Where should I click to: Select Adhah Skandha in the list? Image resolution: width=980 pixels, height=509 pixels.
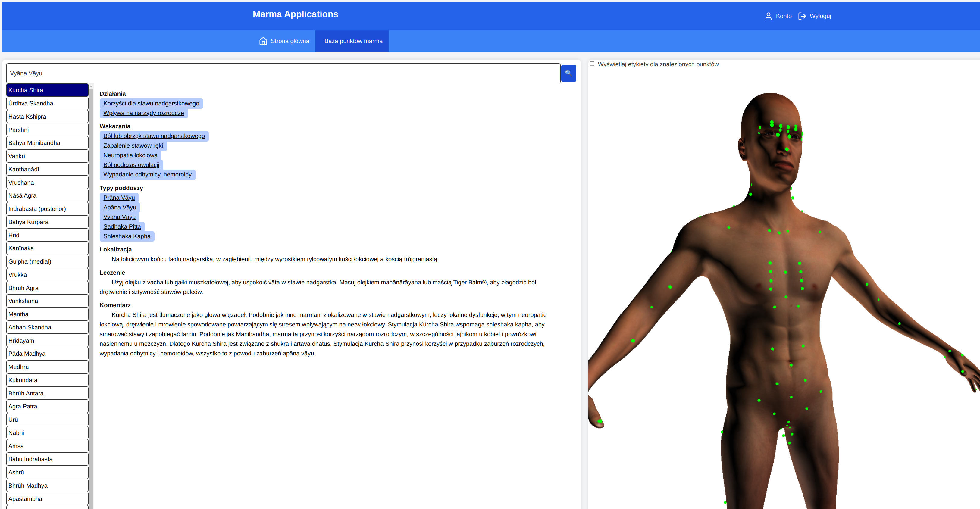point(47,328)
